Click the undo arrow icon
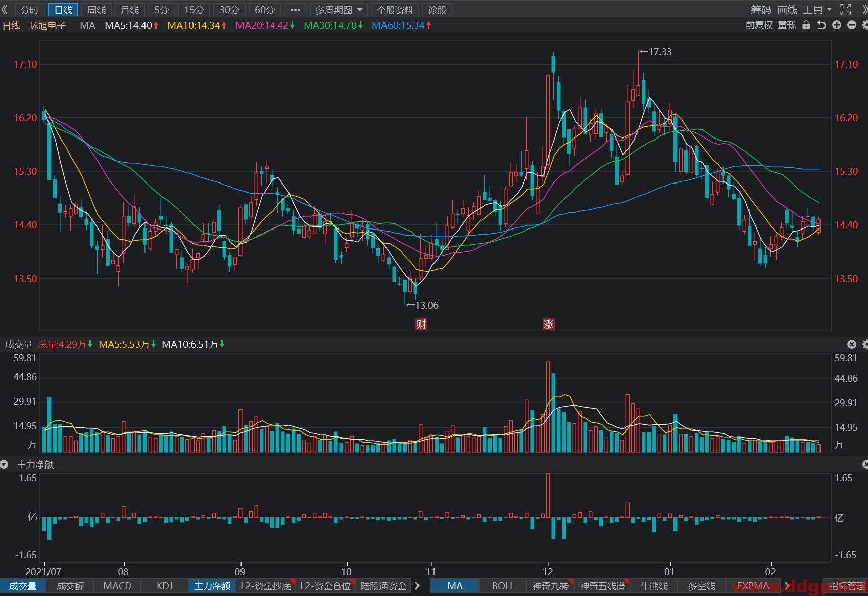Screen dimensions: 868x596 coord(822,25)
